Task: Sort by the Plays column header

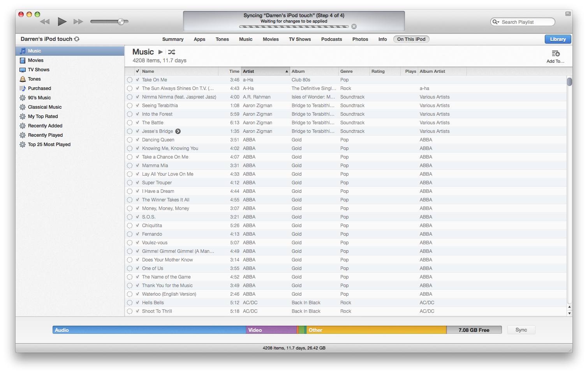Action: (409, 71)
